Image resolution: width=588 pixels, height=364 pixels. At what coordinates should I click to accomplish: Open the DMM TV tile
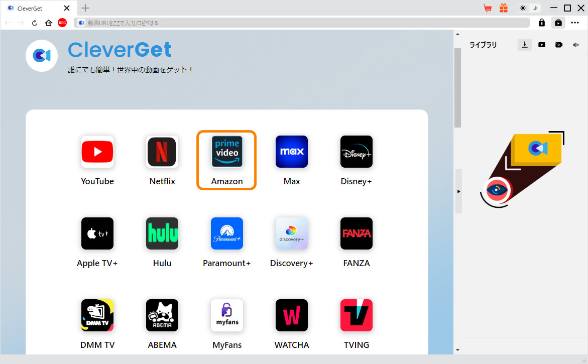click(x=97, y=315)
